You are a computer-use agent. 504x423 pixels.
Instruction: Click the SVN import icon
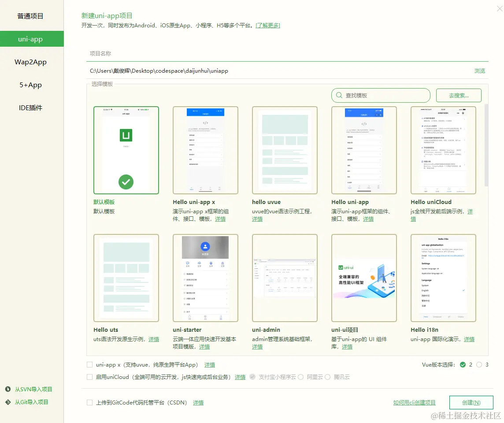pyautogui.click(x=8, y=389)
